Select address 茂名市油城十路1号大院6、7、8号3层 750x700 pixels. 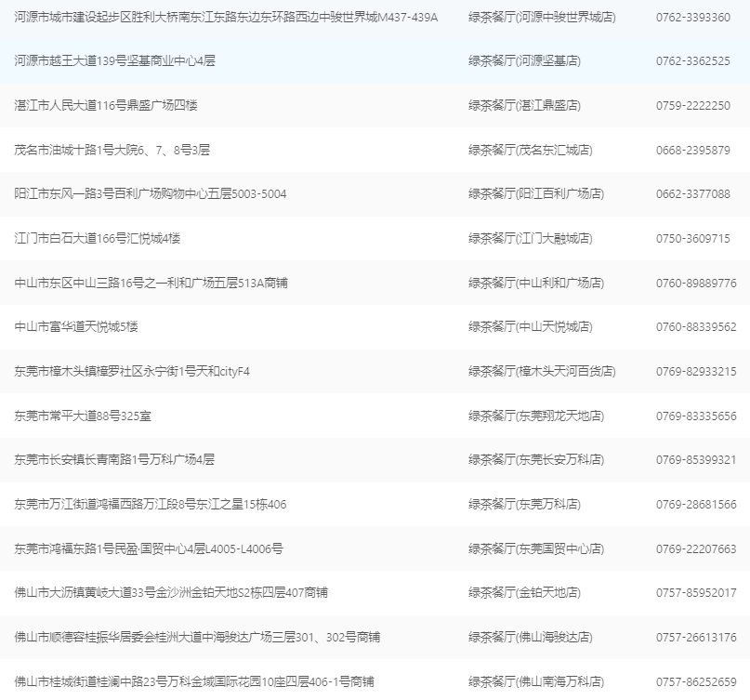point(112,150)
